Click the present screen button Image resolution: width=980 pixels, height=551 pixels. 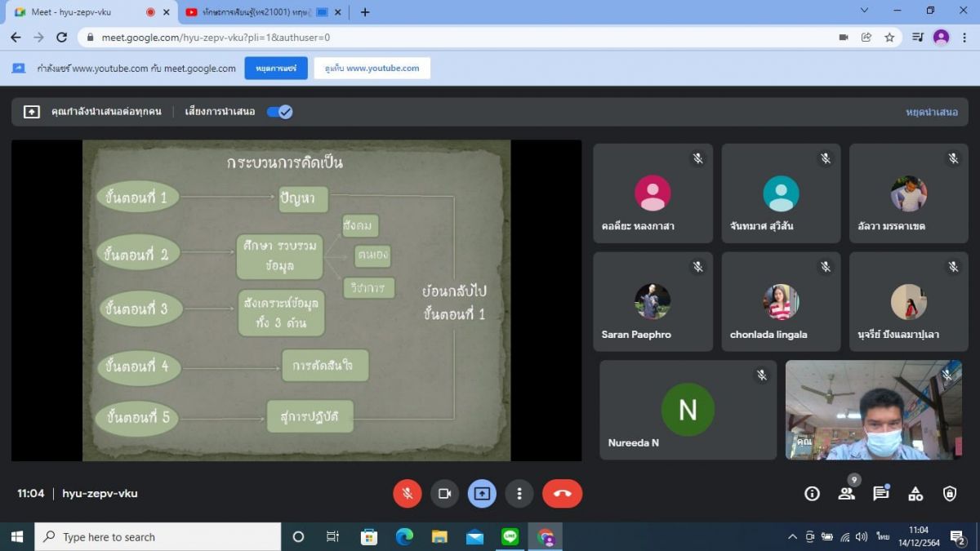click(482, 493)
